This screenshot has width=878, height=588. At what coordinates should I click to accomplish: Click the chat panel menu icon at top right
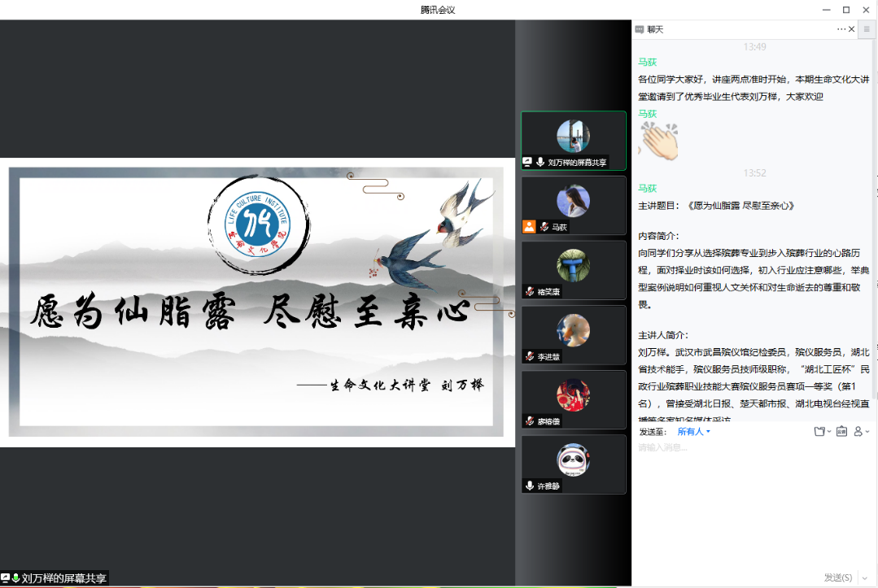click(x=867, y=29)
